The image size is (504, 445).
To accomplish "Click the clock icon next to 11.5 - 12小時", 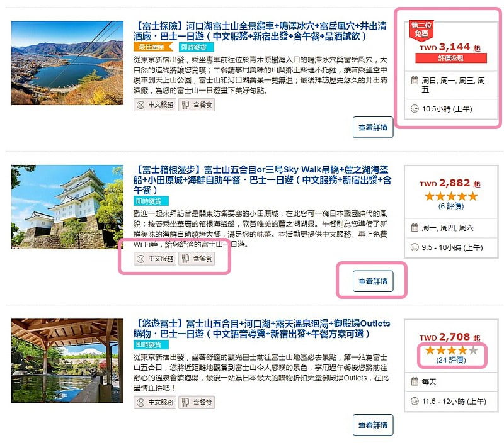I will click(415, 401).
